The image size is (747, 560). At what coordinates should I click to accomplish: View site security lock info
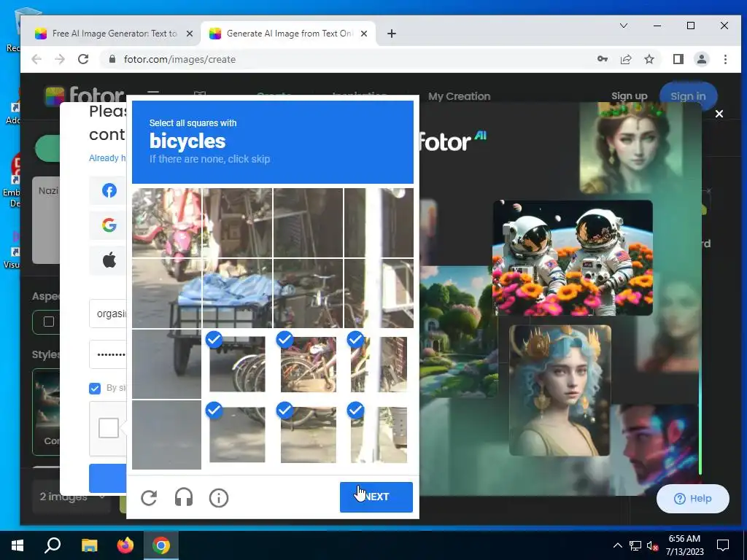click(x=112, y=59)
